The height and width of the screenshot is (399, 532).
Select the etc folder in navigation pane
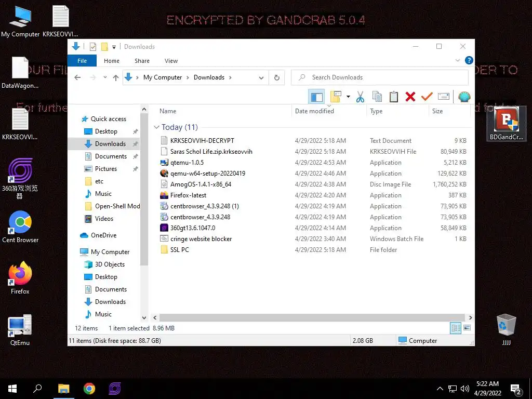99,181
